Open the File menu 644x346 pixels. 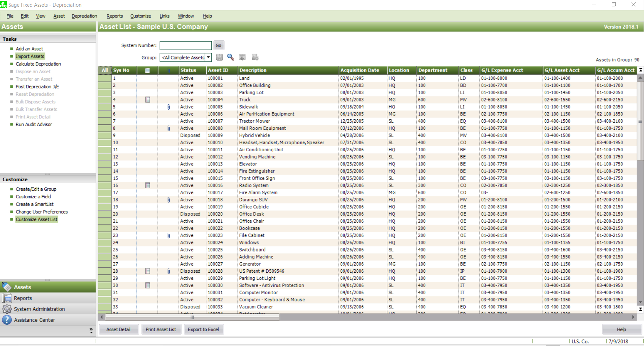10,16
